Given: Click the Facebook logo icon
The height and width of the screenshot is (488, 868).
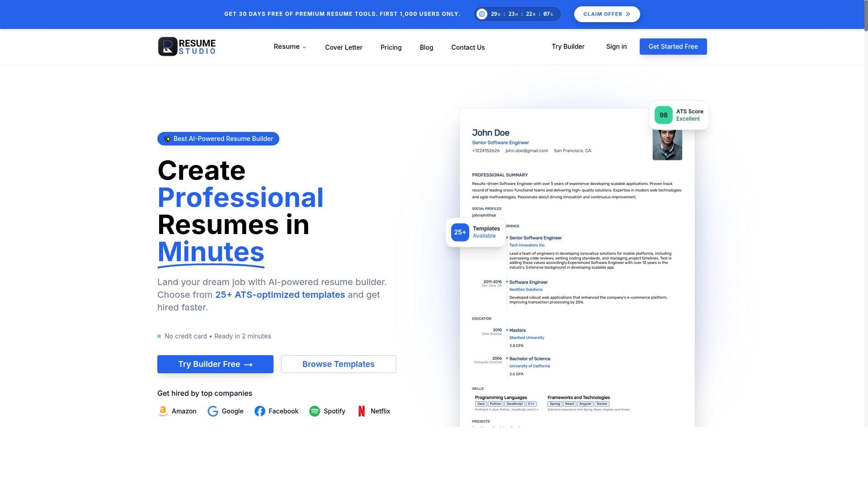Looking at the screenshot, I should (x=260, y=411).
